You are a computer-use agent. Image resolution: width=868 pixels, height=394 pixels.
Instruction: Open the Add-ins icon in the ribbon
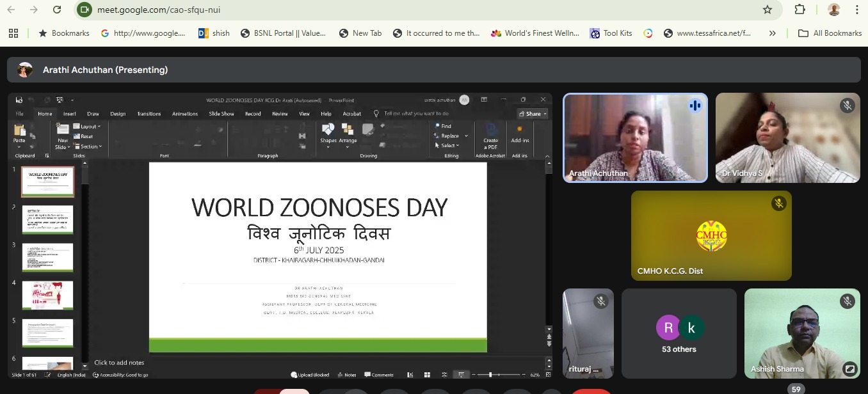[x=520, y=133]
